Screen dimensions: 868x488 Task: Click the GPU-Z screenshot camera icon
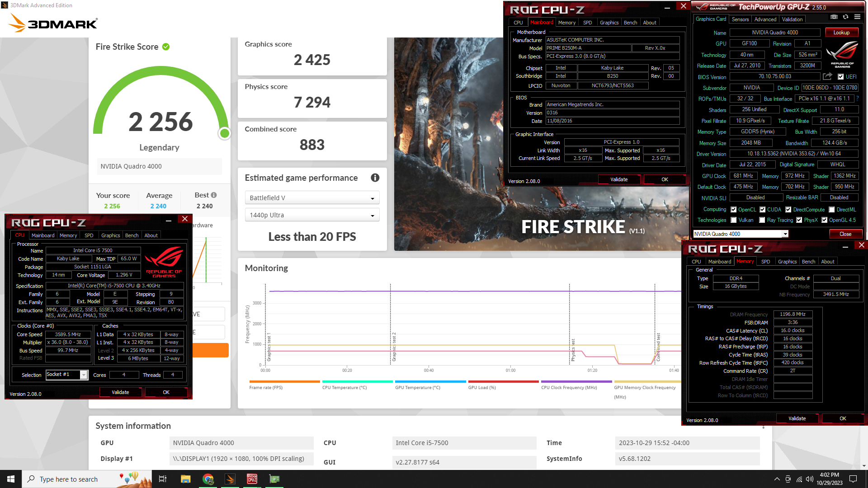coord(834,17)
